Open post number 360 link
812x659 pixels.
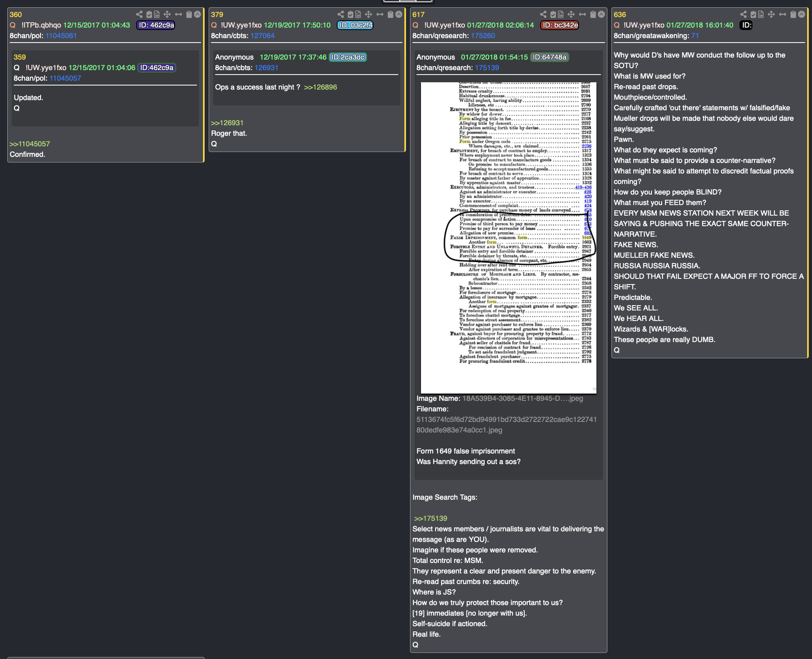tap(16, 15)
